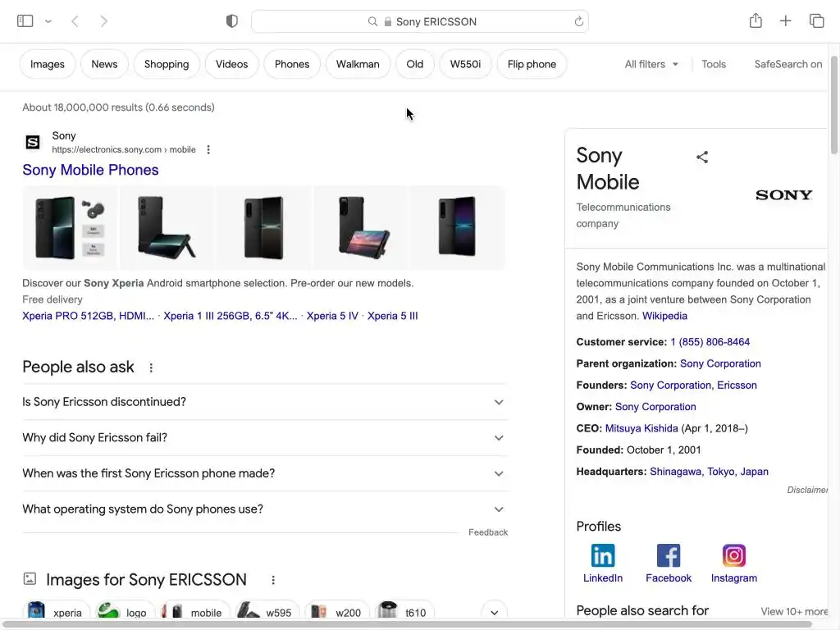Viewport: 840px width, 630px height.
Task: Click SafeSearch on setting
Action: tap(788, 64)
